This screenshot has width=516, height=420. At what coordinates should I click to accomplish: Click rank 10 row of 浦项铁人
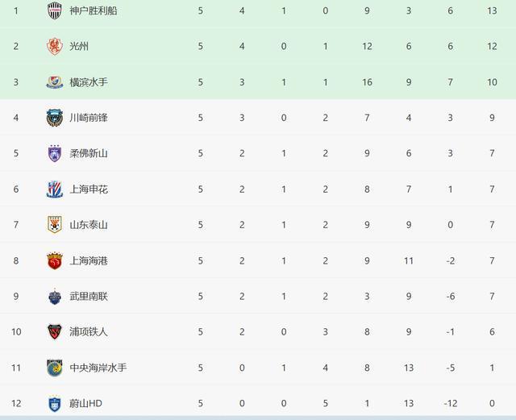click(x=258, y=332)
